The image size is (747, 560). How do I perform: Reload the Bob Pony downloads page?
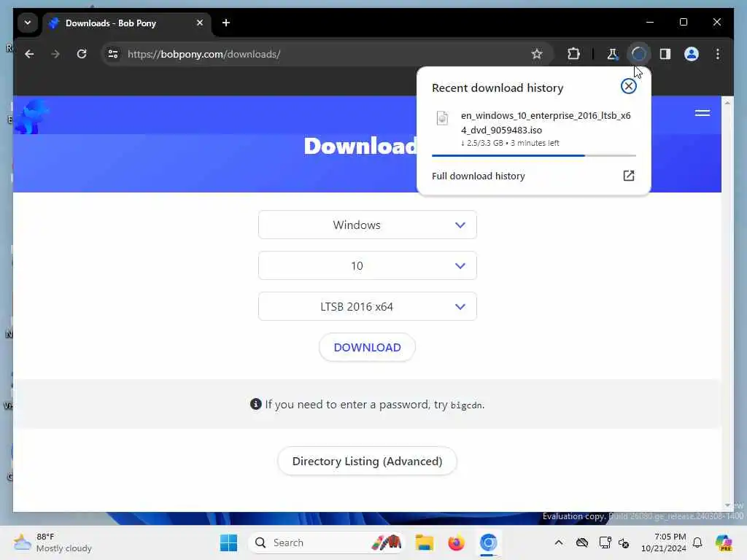82,54
